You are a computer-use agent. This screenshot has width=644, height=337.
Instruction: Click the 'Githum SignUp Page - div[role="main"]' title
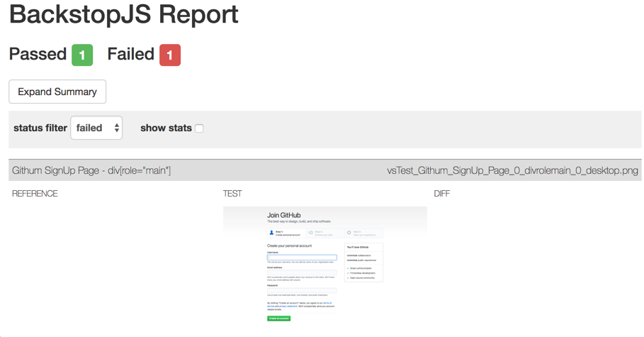tap(91, 170)
